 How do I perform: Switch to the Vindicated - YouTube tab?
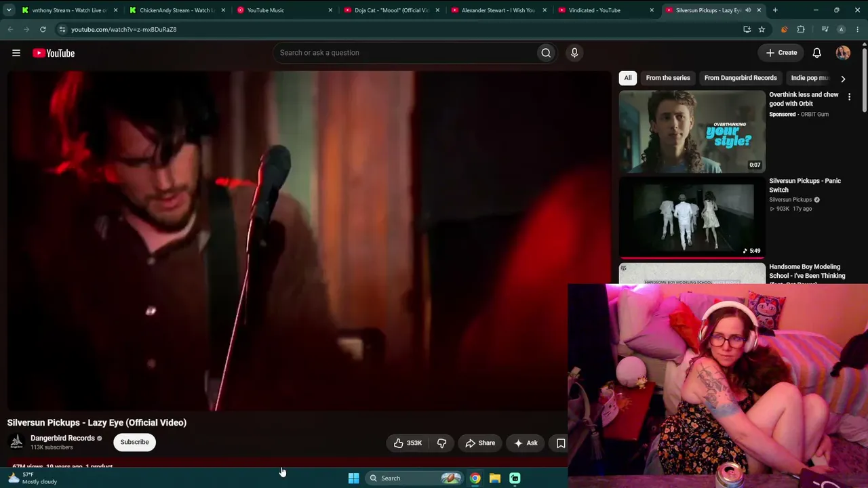(x=606, y=10)
